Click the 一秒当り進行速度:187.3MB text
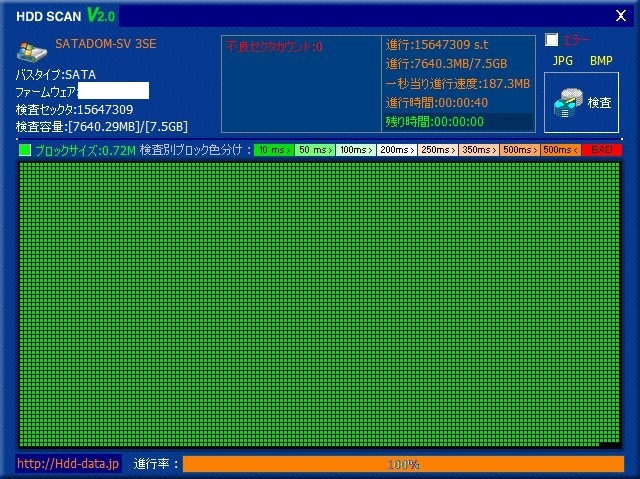Viewport: 640px width, 479px height. pos(458,84)
